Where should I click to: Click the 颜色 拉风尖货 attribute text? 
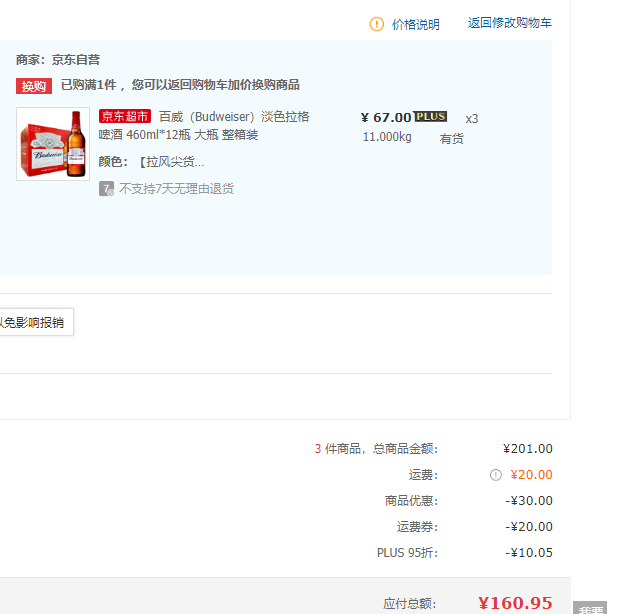[152, 162]
